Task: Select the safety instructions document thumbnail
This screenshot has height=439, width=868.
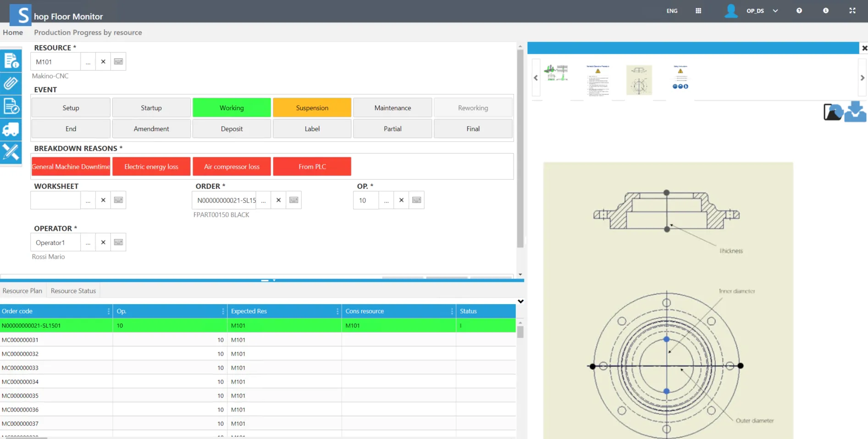Action: [x=680, y=79]
